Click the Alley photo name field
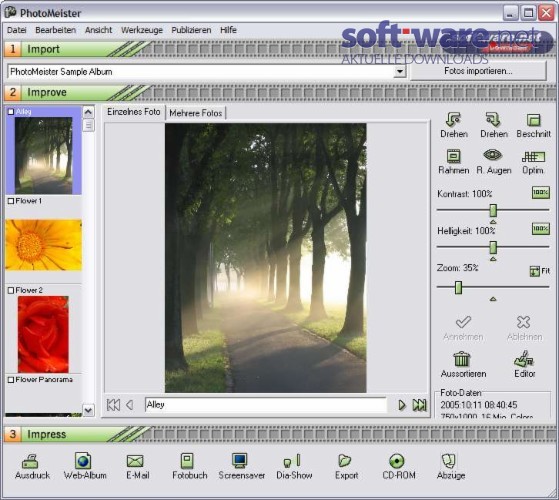Viewport: 559px width, 500px height. tap(266, 405)
